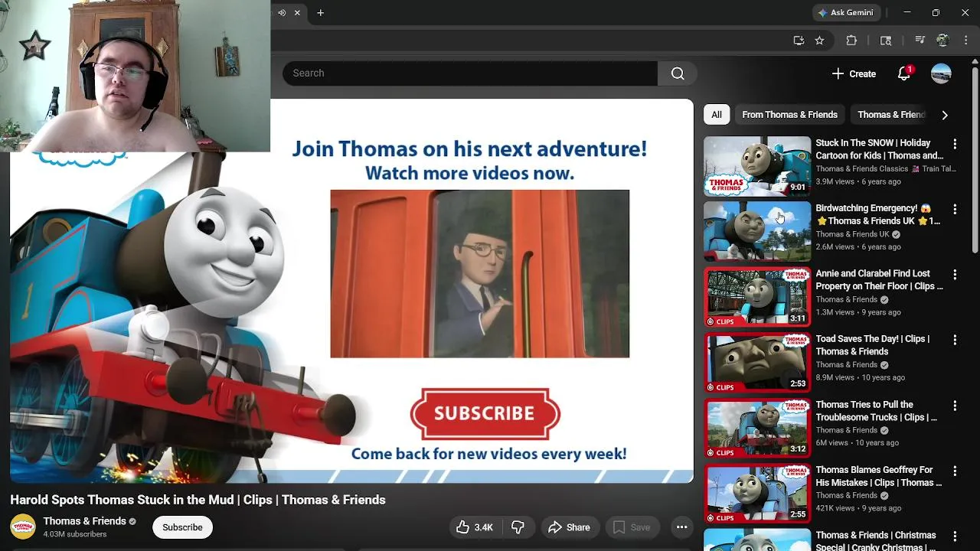The height and width of the screenshot is (551, 980).
Task: Open options for Annie and Clarabel video
Action: (955, 274)
